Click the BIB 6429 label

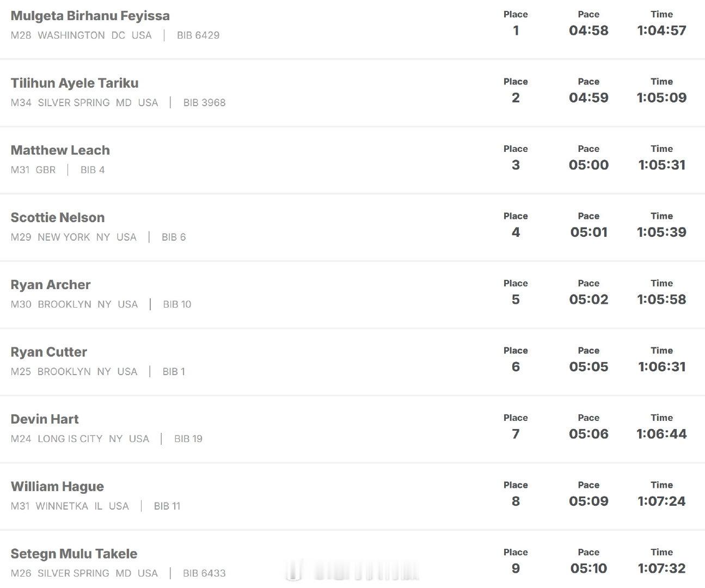coord(198,35)
